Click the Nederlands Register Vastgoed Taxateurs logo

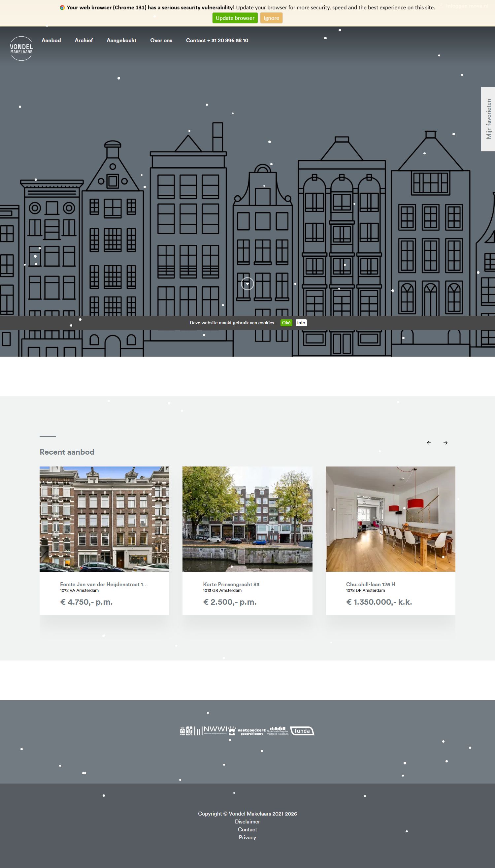coord(278,731)
